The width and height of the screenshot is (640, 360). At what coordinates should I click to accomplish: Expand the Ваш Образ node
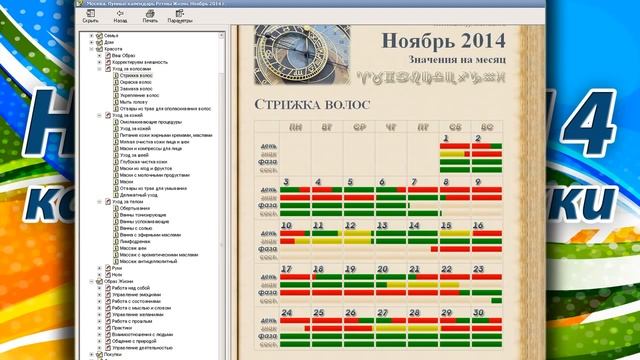tap(99, 56)
